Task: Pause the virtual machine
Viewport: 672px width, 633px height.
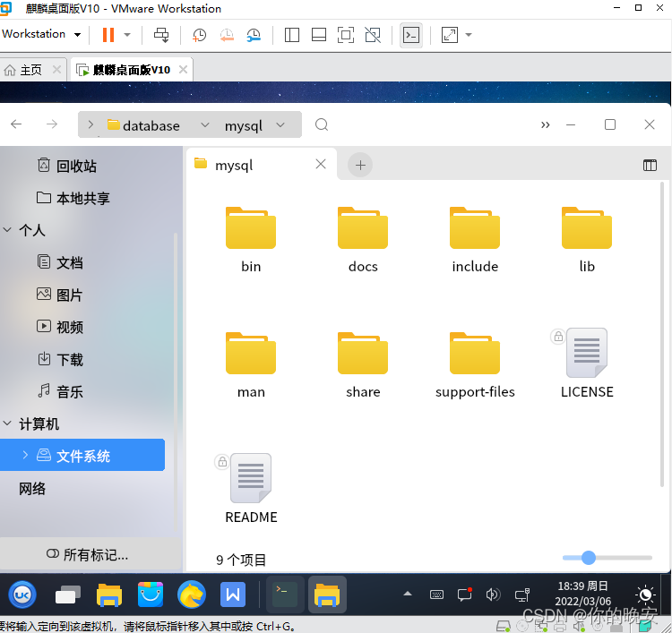Action: click(x=108, y=35)
